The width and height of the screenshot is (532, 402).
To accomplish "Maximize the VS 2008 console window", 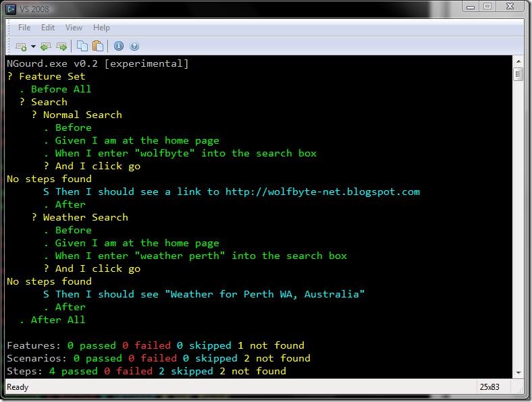I will 487,6.
